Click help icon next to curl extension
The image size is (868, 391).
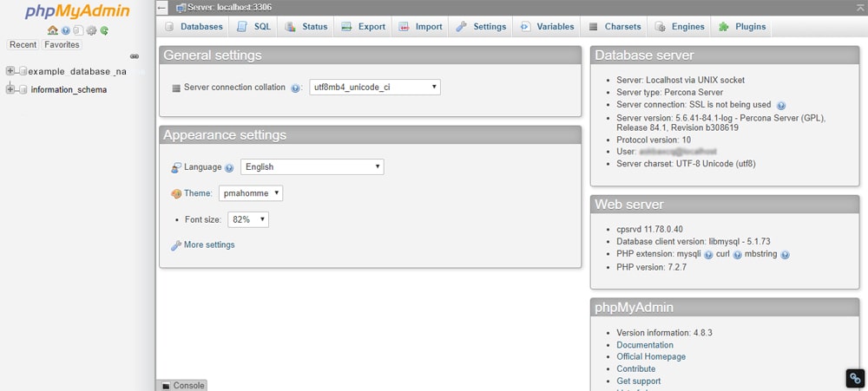[x=737, y=255]
